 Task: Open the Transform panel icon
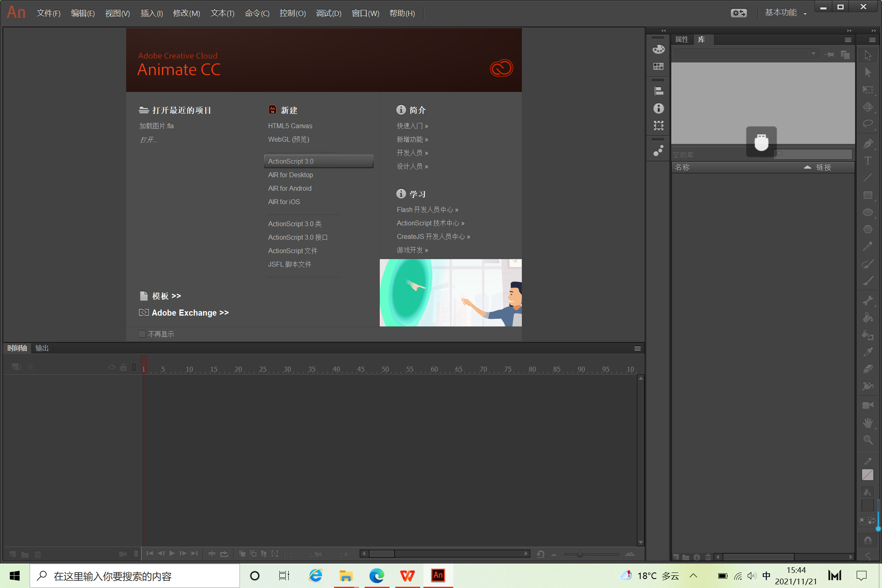658,125
